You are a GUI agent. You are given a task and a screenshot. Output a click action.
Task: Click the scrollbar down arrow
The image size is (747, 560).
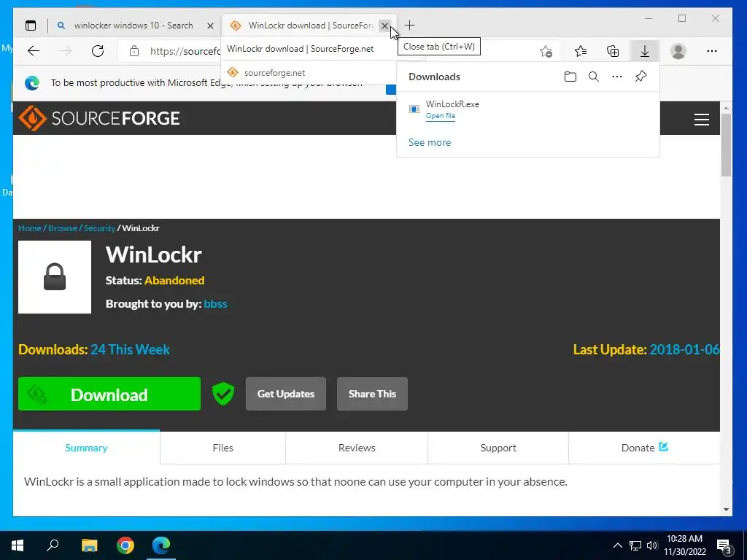coord(726,510)
